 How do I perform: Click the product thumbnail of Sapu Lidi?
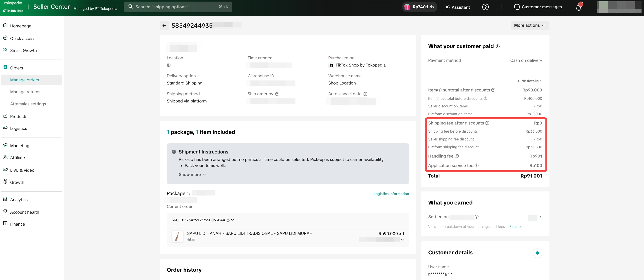[x=177, y=236]
